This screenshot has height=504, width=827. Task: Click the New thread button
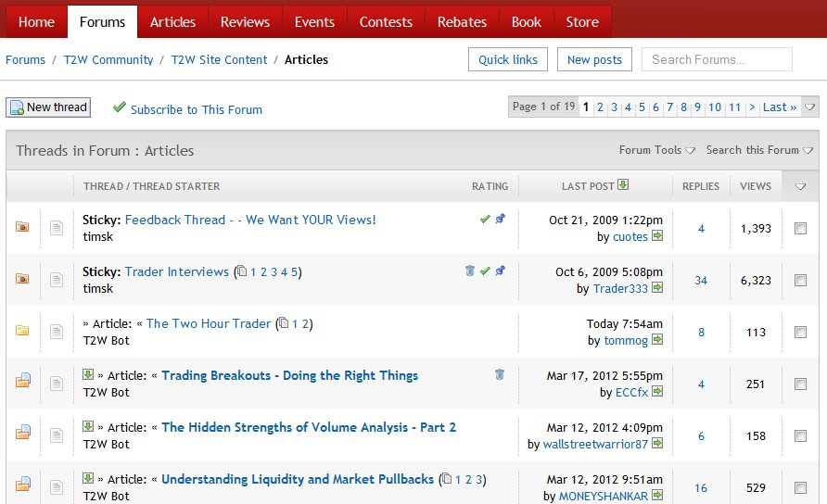coord(48,107)
